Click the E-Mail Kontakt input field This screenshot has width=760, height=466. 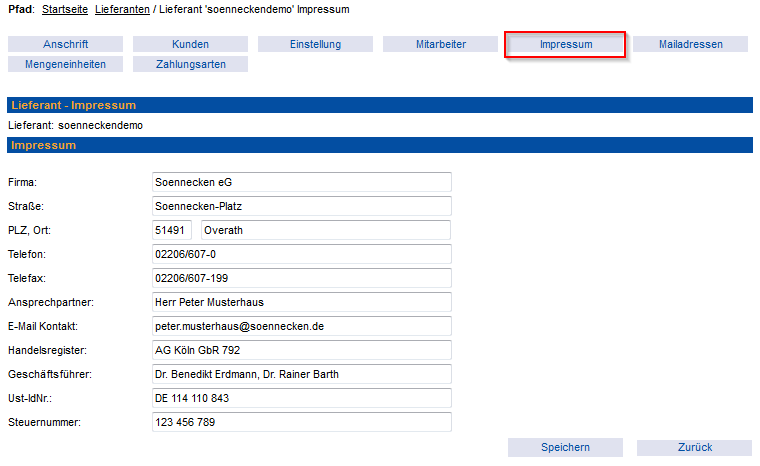coord(302,326)
